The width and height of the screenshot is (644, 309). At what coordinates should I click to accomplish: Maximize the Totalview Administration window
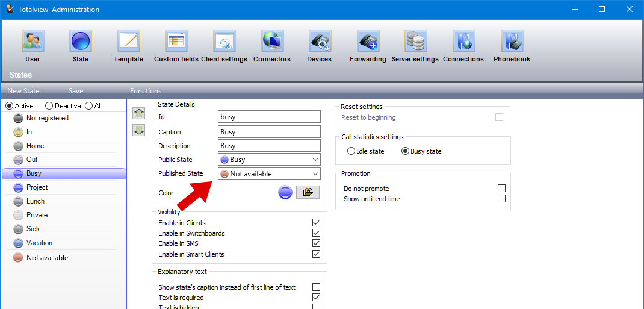point(602,9)
